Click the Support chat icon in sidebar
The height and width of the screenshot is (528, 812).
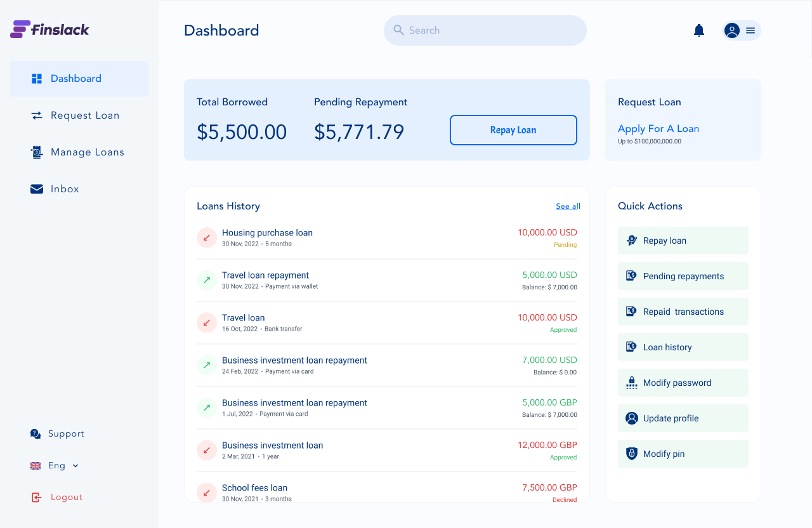pyautogui.click(x=36, y=434)
